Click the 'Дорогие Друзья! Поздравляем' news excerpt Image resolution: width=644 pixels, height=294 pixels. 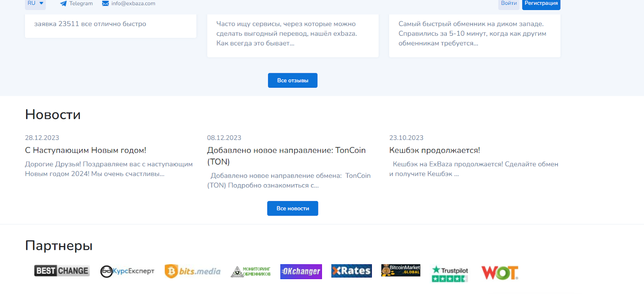coord(109,169)
